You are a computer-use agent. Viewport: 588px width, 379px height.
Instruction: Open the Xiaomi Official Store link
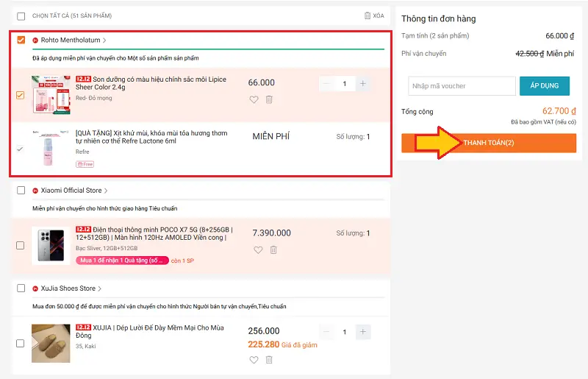coord(71,191)
